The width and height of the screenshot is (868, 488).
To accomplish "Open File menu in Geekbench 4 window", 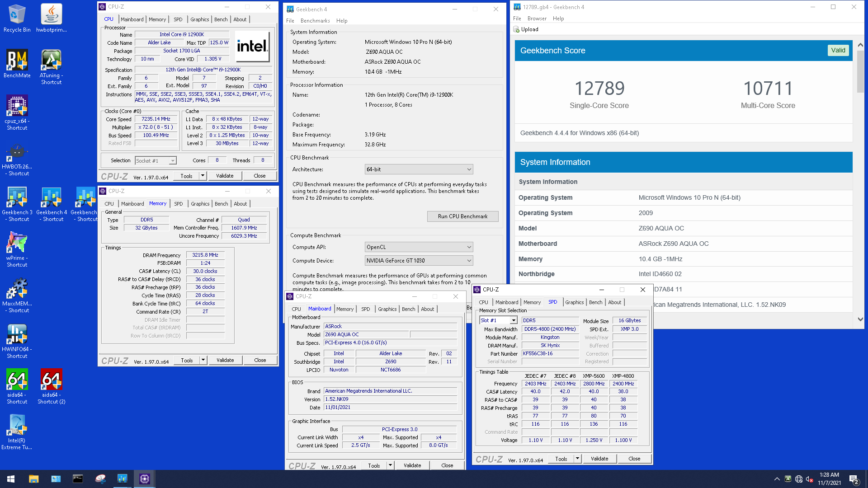I will 290,21.
